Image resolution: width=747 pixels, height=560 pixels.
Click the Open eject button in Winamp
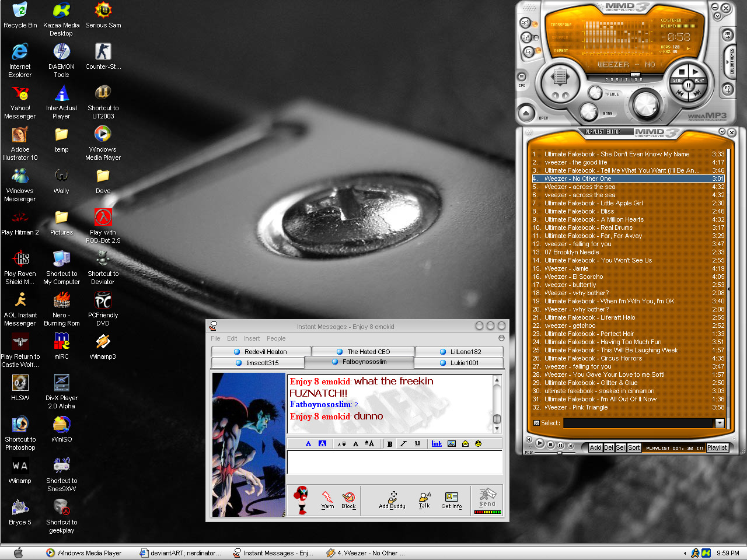526,113
